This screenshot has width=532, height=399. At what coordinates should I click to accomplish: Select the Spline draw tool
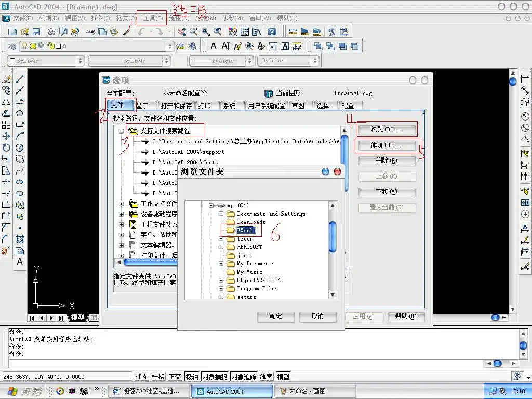pyautogui.click(x=20, y=170)
